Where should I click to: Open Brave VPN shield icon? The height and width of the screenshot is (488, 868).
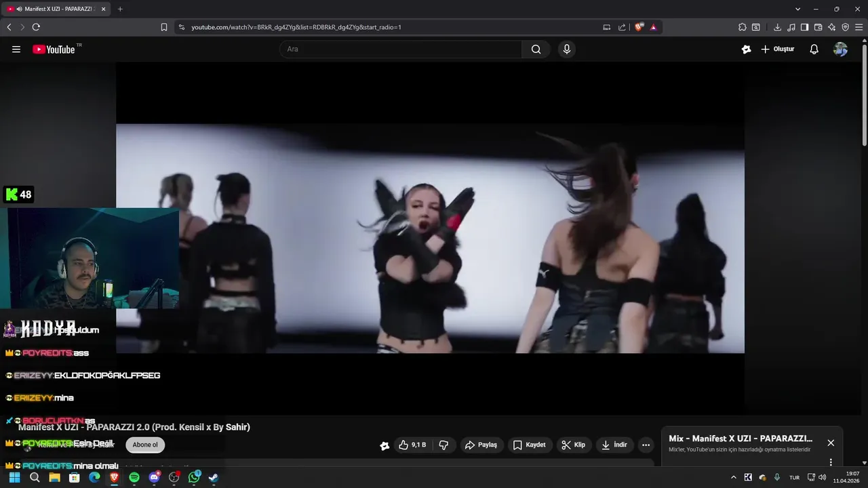846,27
